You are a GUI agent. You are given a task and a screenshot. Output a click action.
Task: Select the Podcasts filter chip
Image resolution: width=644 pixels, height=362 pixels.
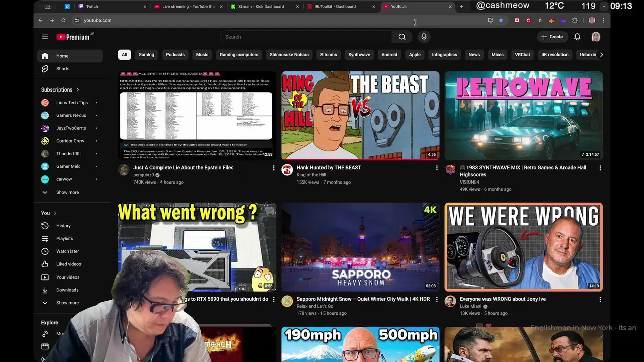pyautogui.click(x=175, y=55)
